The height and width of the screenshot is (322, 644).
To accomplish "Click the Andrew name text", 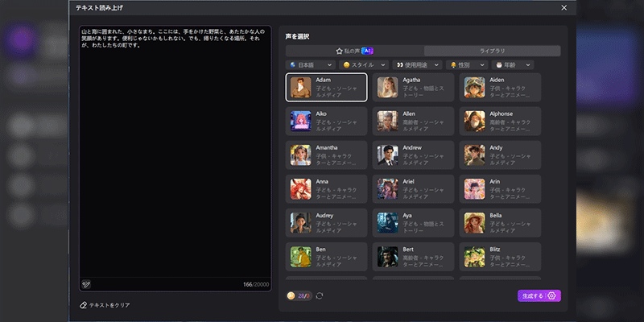I will (x=412, y=147).
